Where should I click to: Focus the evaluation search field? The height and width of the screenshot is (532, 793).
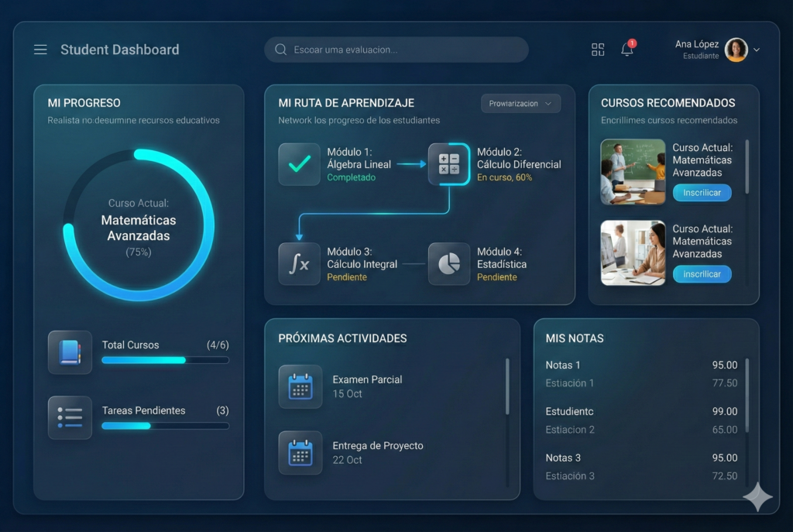[396, 50]
